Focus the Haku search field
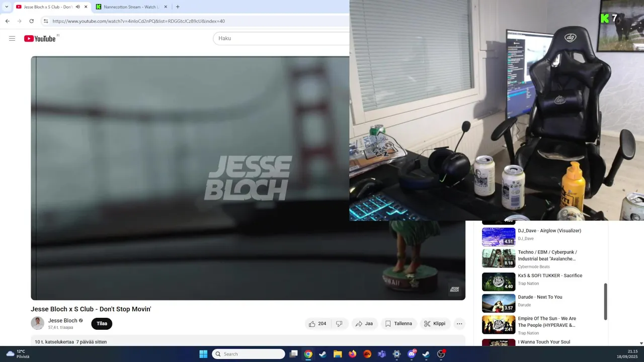 pos(281,38)
